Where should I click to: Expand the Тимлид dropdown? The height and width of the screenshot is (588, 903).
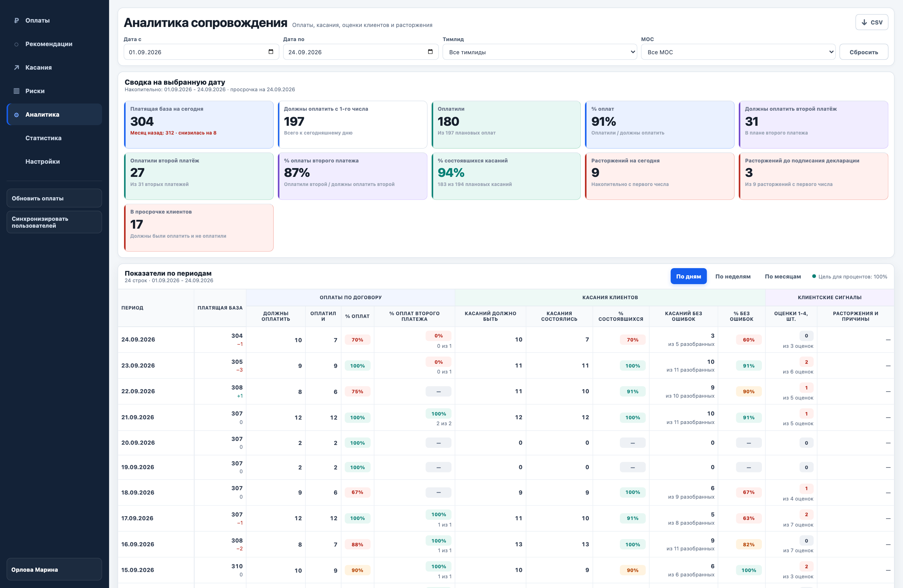540,52
